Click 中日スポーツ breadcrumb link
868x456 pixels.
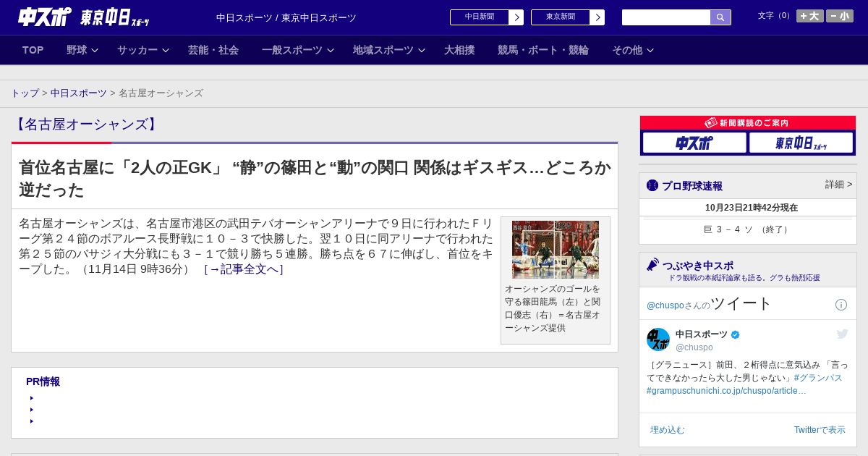(79, 93)
